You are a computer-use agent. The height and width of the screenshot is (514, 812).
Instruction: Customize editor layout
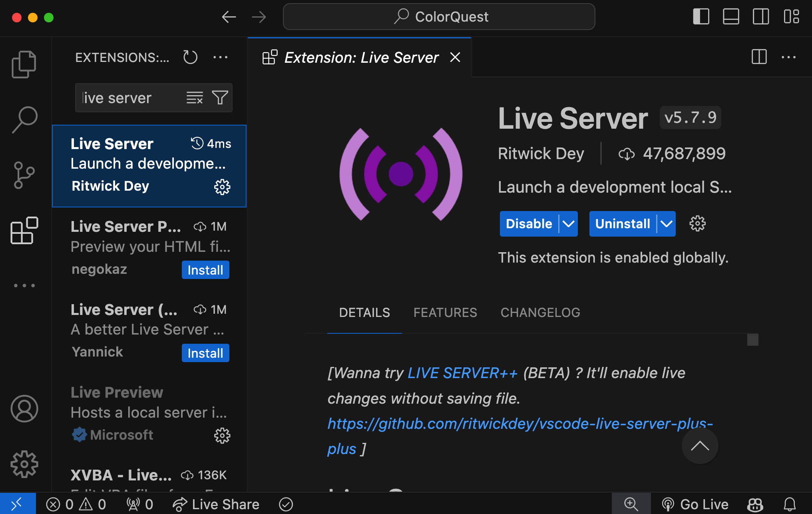tap(791, 17)
